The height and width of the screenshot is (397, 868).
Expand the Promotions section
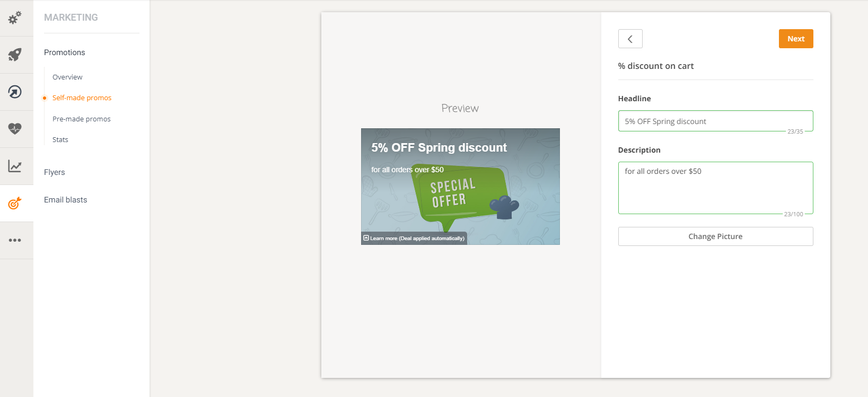[x=65, y=52]
